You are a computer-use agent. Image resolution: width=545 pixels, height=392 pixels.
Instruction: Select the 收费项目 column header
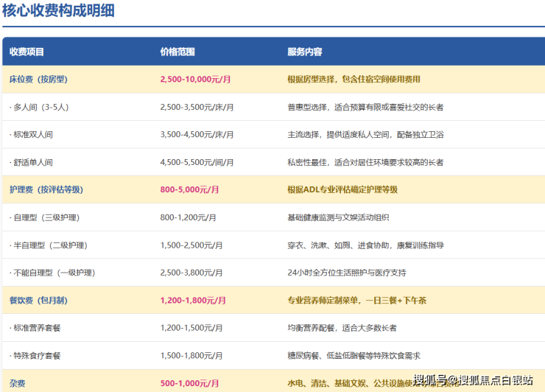27,52
